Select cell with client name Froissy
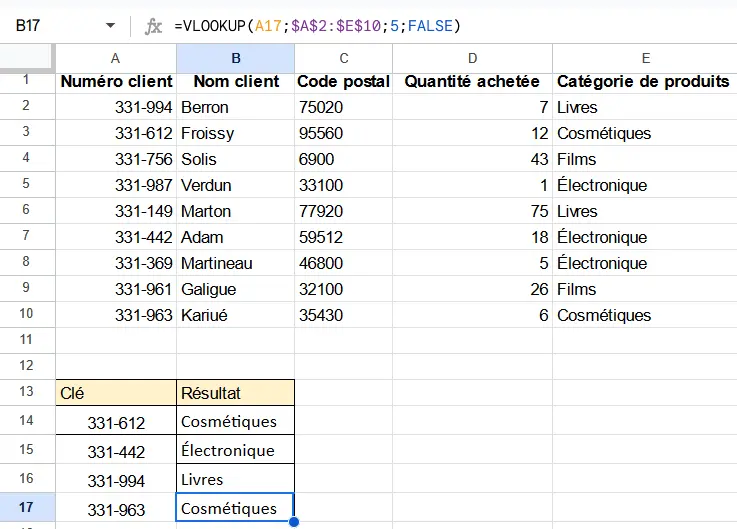This screenshot has width=737, height=529. tap(235, 133)
